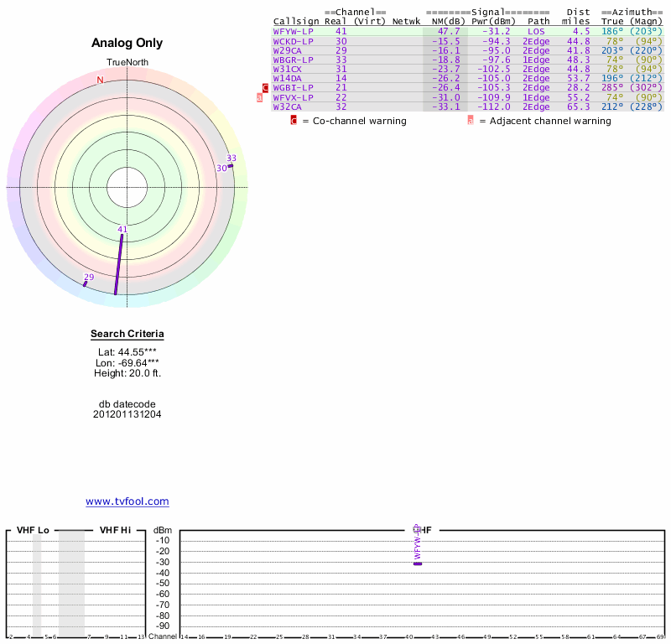Viewport: 671px width, 644px height.
Task: Click the Analog Only title
Action: pos(127,43)
